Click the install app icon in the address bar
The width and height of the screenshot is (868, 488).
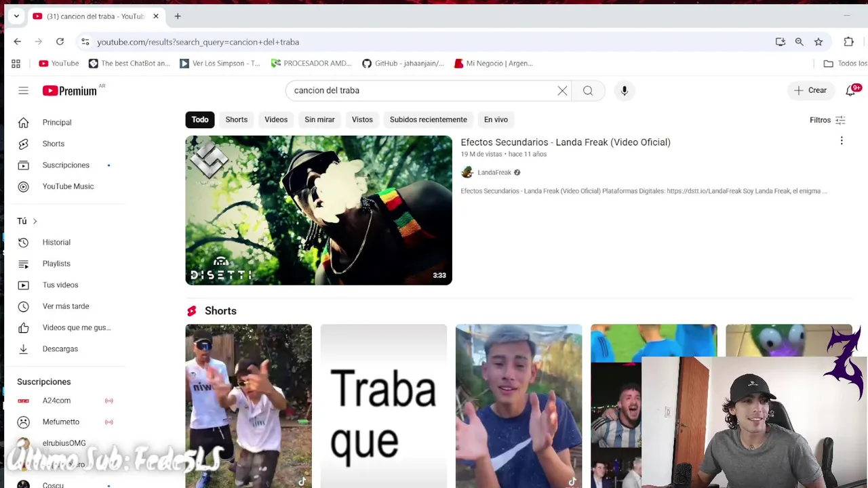coord(781,42)
